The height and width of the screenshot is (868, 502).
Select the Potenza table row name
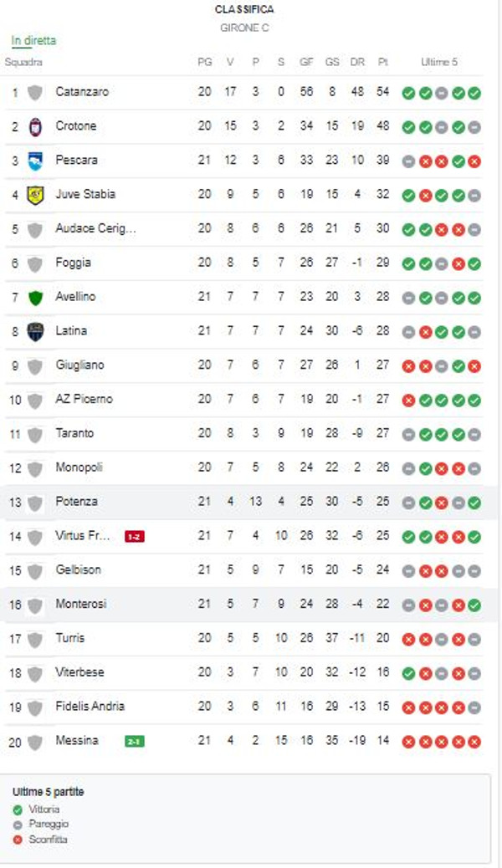tap(76, 502)
